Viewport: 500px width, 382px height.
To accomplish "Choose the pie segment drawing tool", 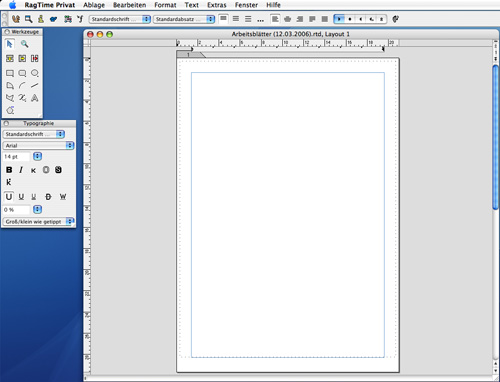I will pyautogui.click(x=10, y=86).
